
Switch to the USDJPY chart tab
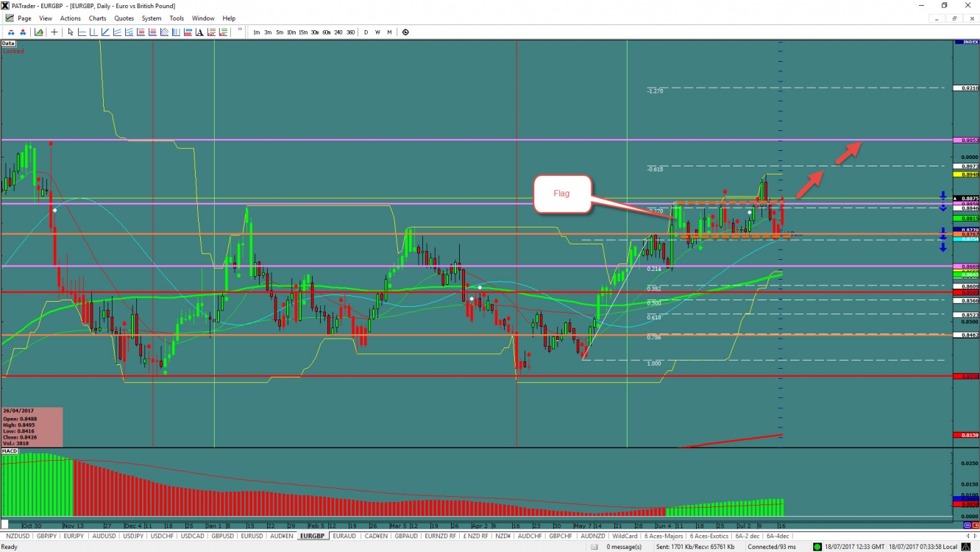click(133, 536)
